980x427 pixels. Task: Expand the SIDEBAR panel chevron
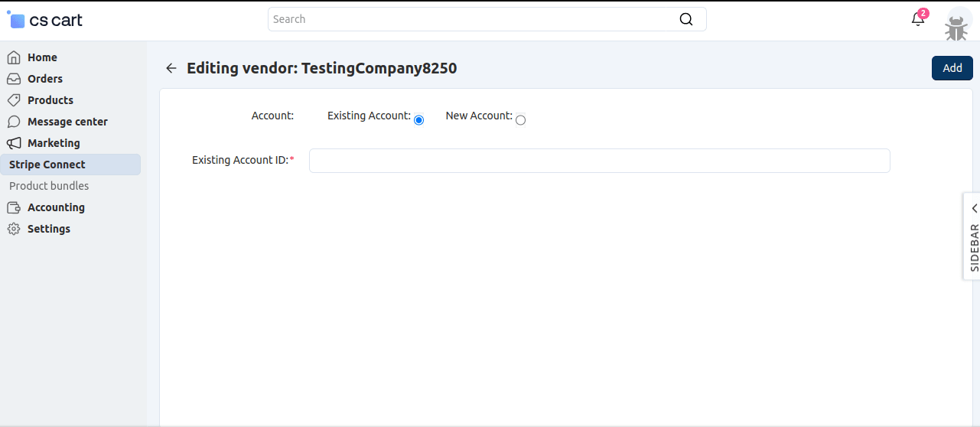974,208
